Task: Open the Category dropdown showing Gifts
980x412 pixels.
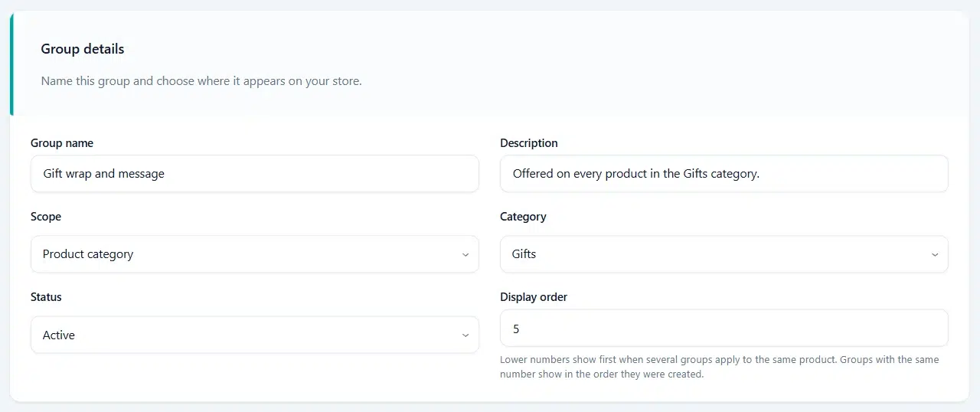Action: point(724,254)
